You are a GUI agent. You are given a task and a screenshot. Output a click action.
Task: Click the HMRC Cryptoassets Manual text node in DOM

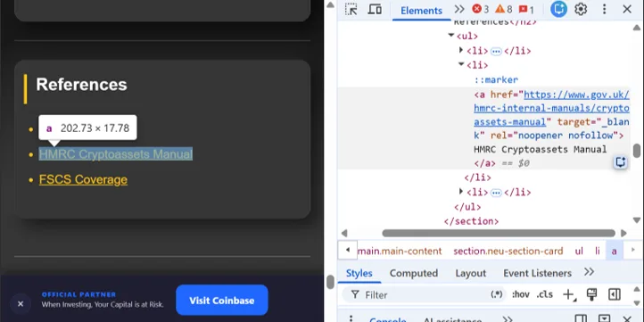(540, 149)
